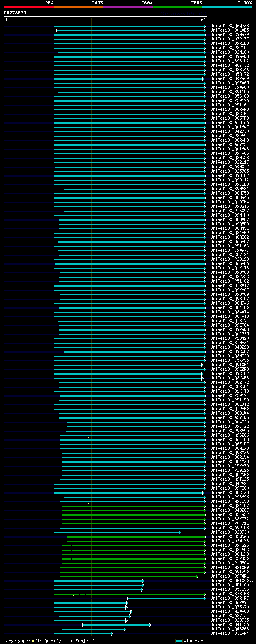Select the UniRef100_P16097 label
Image resolution: width=256 pixels, height=644 pixels.
(230, 211)
